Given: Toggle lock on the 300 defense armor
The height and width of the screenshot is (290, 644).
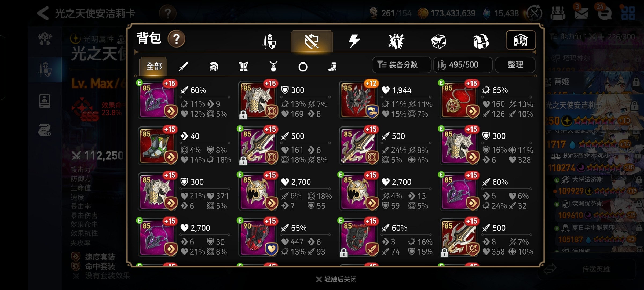Looking at the screenshot, I should pyautogui.click(x=243, y=115).
